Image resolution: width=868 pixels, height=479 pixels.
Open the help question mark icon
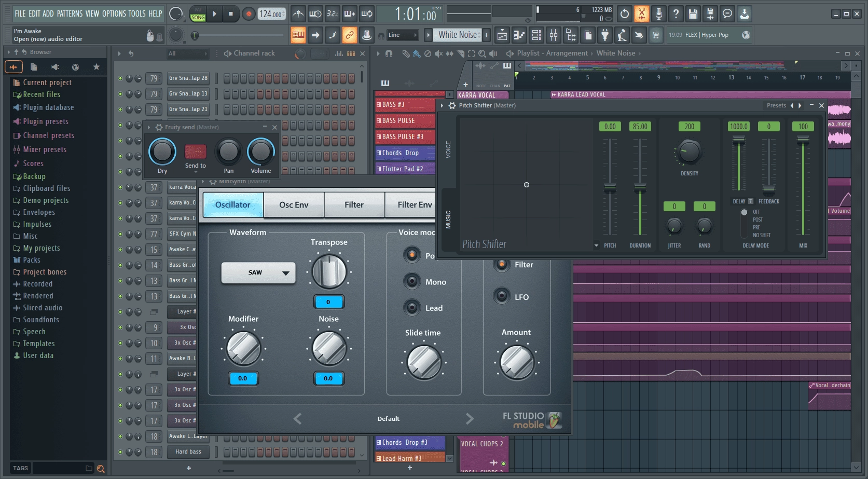coord(676,14)
